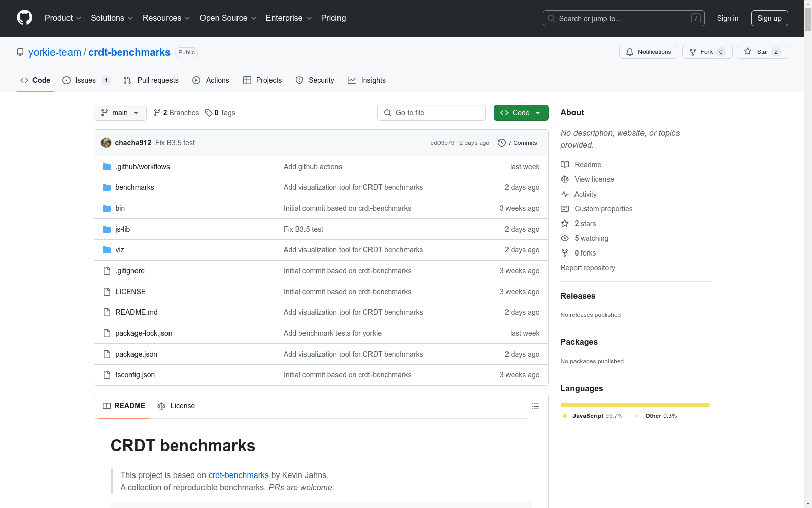
Task: Switch to the Security tab
Action: click(x=315, y=80)
